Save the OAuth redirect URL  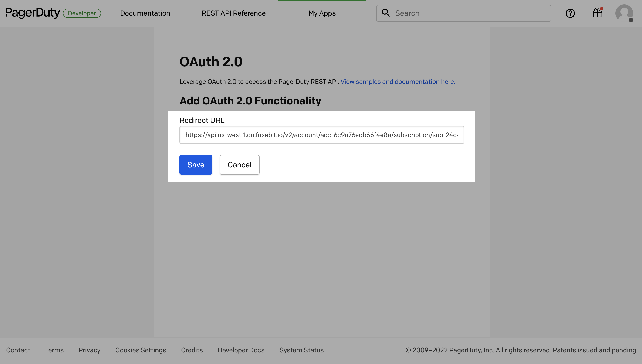coord(196,165)
